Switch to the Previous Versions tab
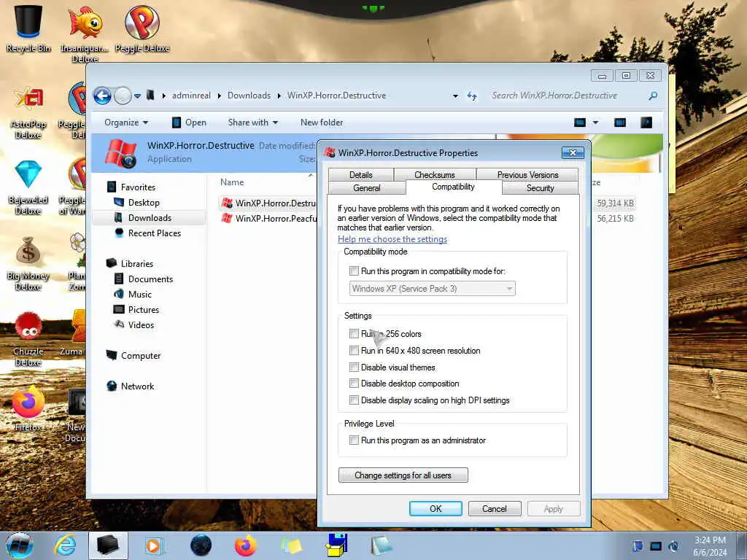Image resolution: width=747 pixels, height=560 pixels. [527, 175]
